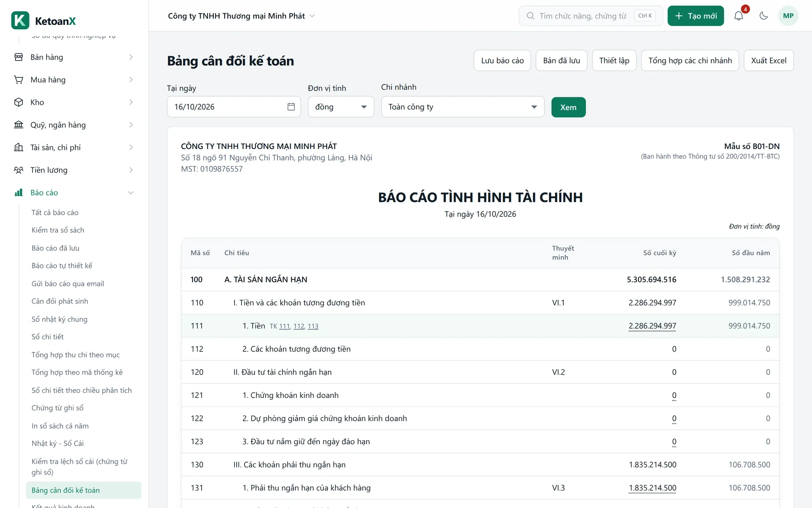The width and height of the screenshot is (812, 508).
Task: Click Thiết lập button
Action: [614, 61]
